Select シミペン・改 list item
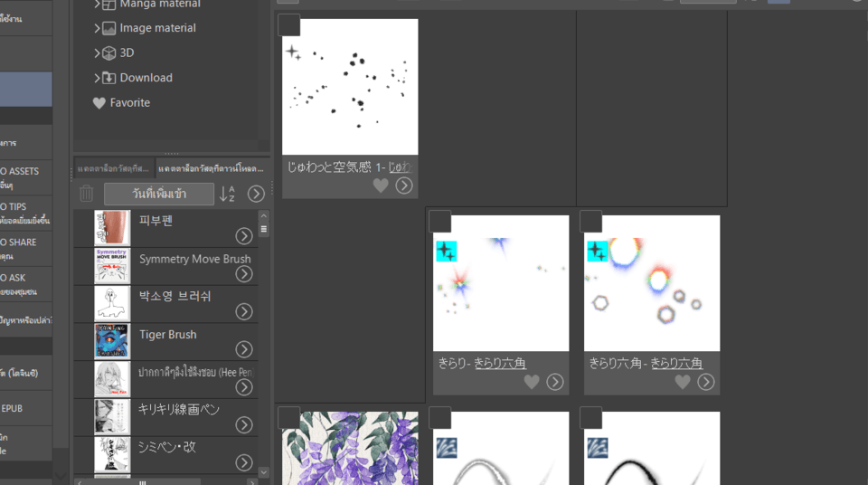The image size is (868, 485). pyautogui.click(x=166, y=454)
